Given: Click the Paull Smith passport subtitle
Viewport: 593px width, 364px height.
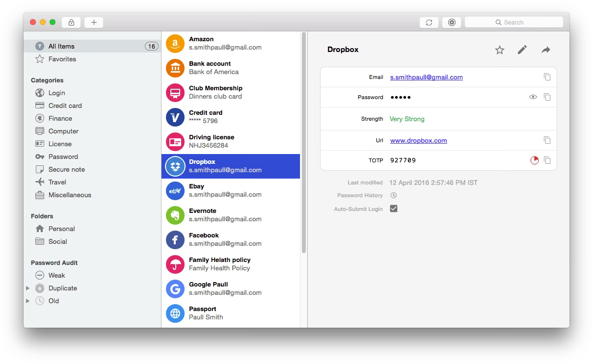Looking at the screenshot, I should click(x=206, y=317).
